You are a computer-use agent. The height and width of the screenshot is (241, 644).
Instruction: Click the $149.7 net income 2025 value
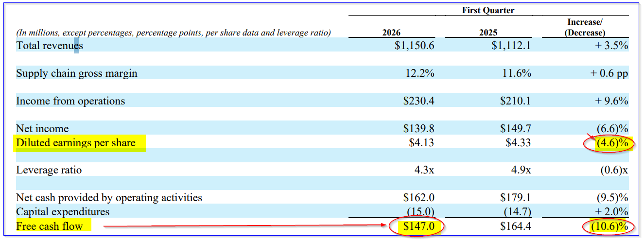coord(515,129)
